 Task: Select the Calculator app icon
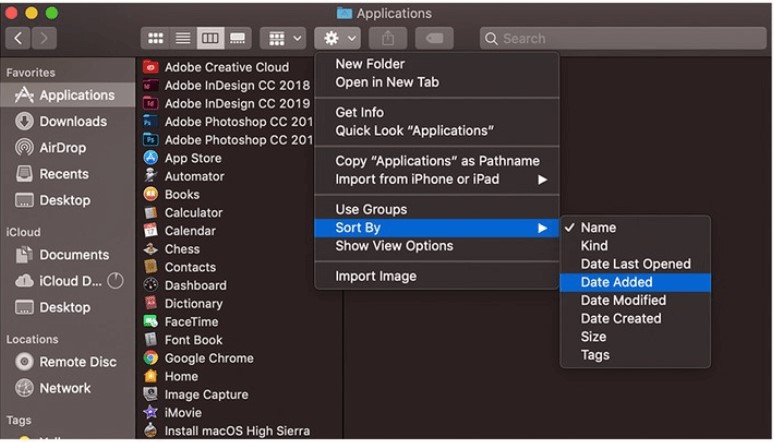coord(151,213)
